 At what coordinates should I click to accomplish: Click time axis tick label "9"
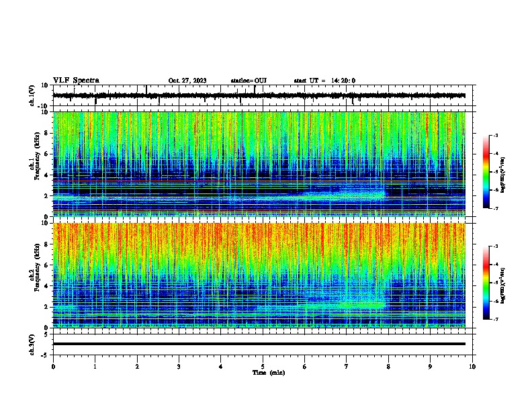(430, 367)
